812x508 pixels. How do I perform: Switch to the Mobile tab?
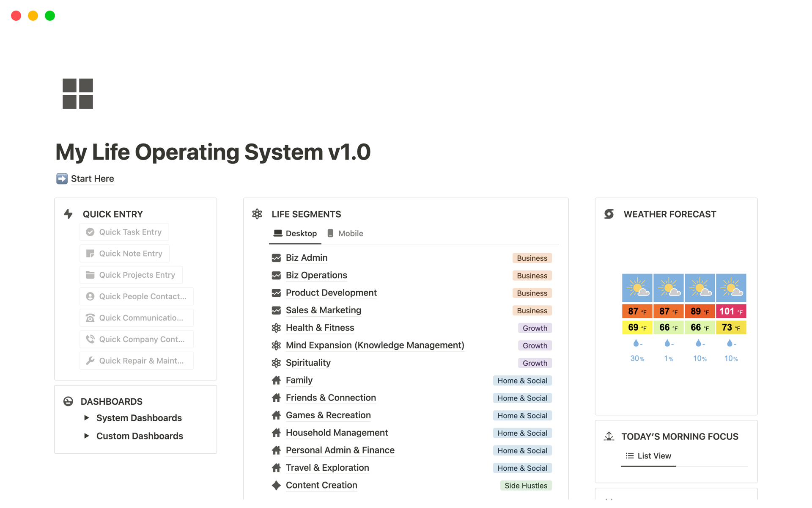(x=346, y=234)
